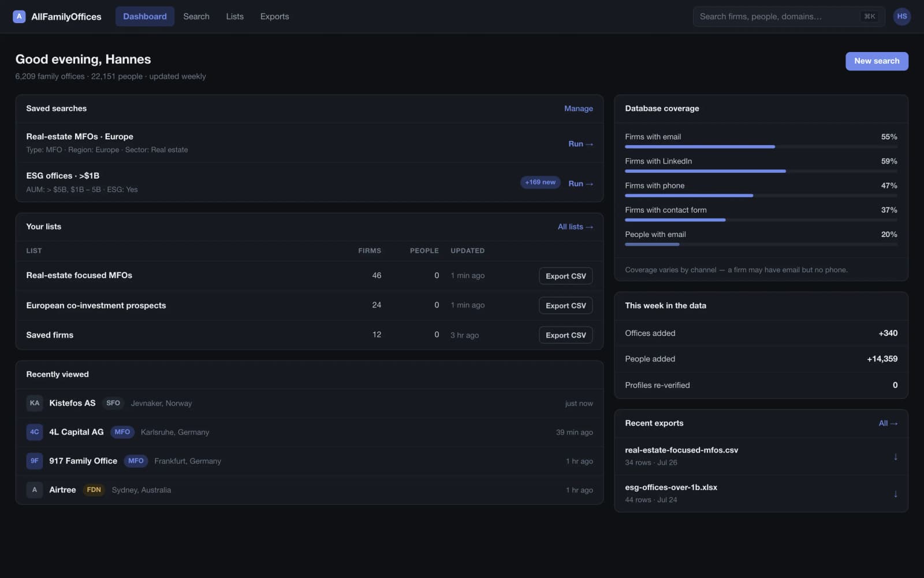Click the 59% Firms with LinkedIn value

pyautogui.click(x=889, y=161)
